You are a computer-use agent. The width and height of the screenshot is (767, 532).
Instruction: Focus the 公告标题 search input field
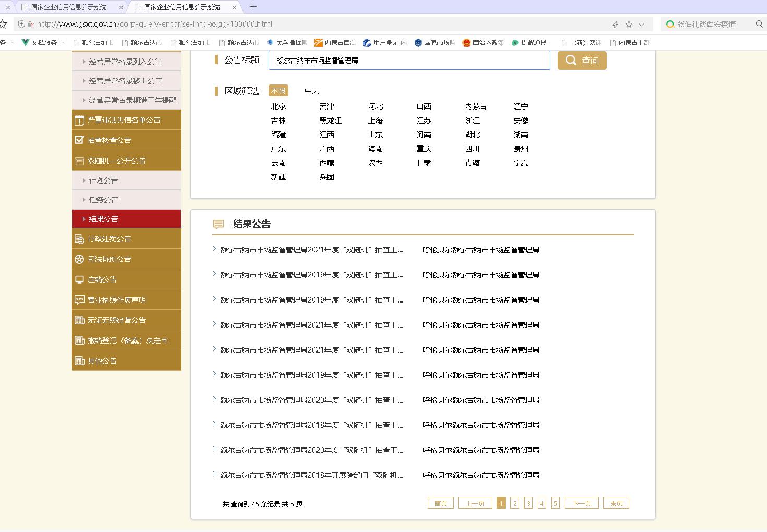tap(409, 61)
